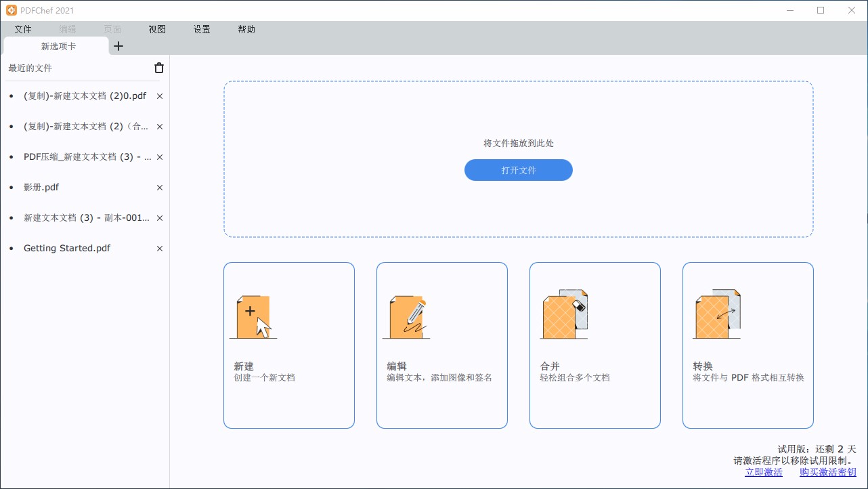Open the 帮助 menu
868x489 pixels.
coord(246,29)
